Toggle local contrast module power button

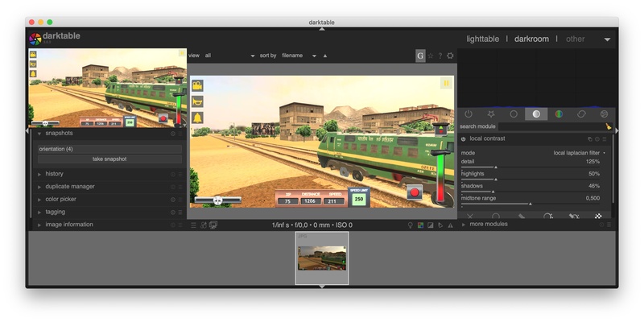pos(464,139)
